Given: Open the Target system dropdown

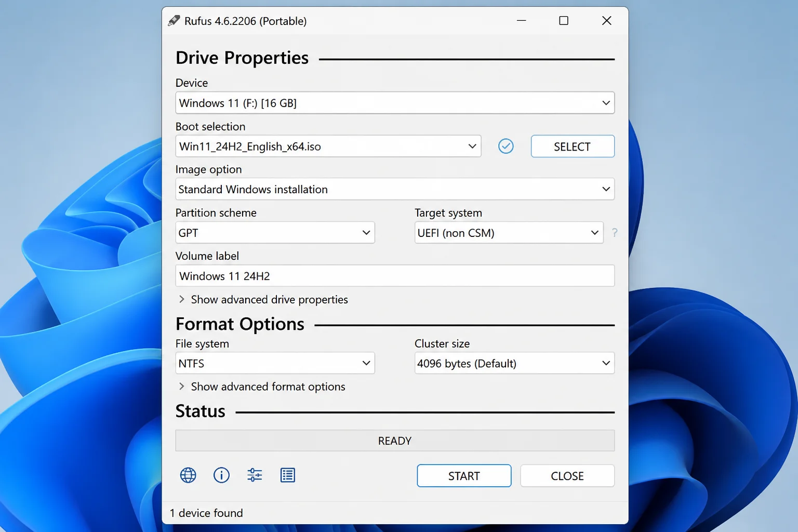Looking at the screenshot, I should (509, 233).
